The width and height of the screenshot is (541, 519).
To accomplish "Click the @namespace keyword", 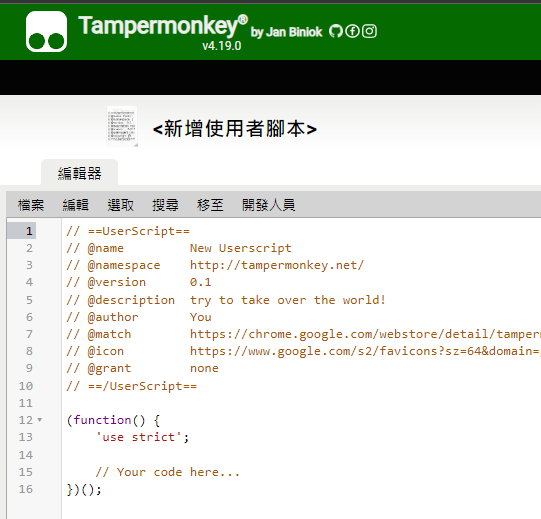I will pos(124,265).
